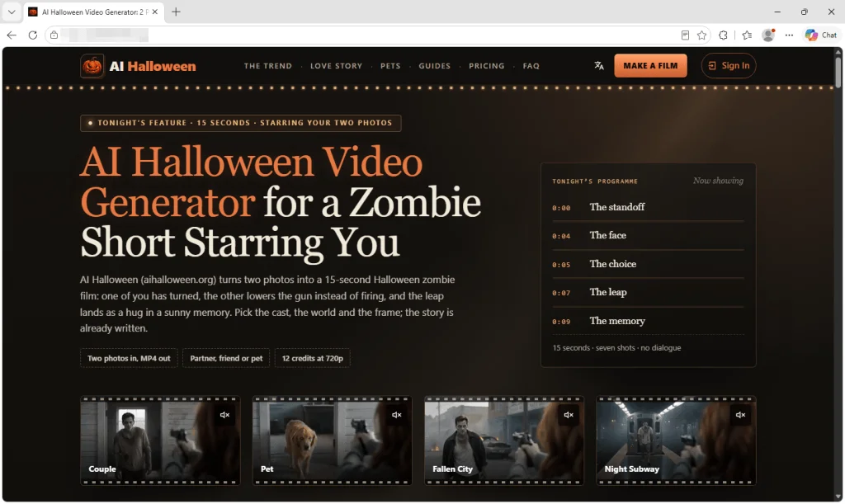845x504 pixels.
Task: Select the Pet film thumbnail
Action: point(332,441)
